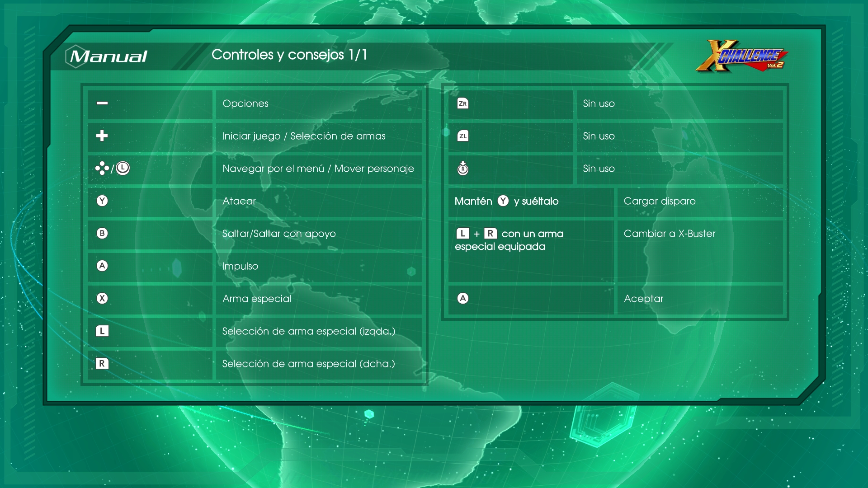This screenshot has width=868, height=488.
Task: Click the plus button icon
Action: pyautogui.click(x=102, y=136)
